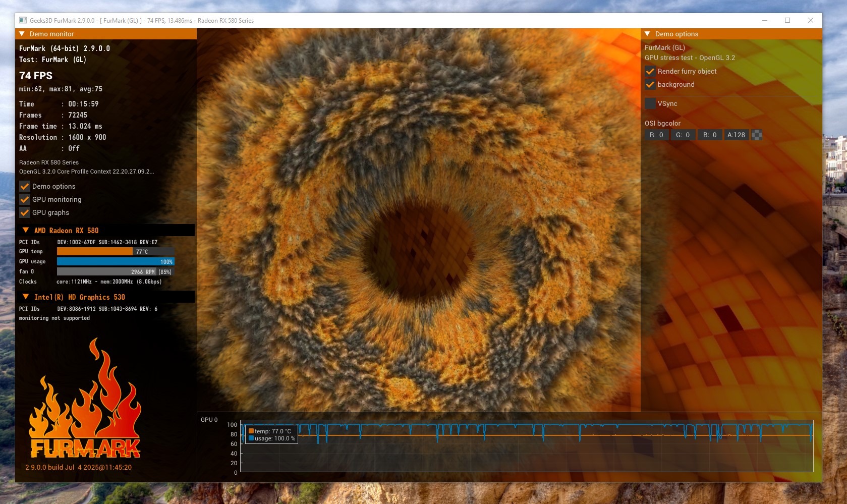Viewport: 847px width, 504px height.
Task: Maximize the FurMark window
Action: [787, 20]
